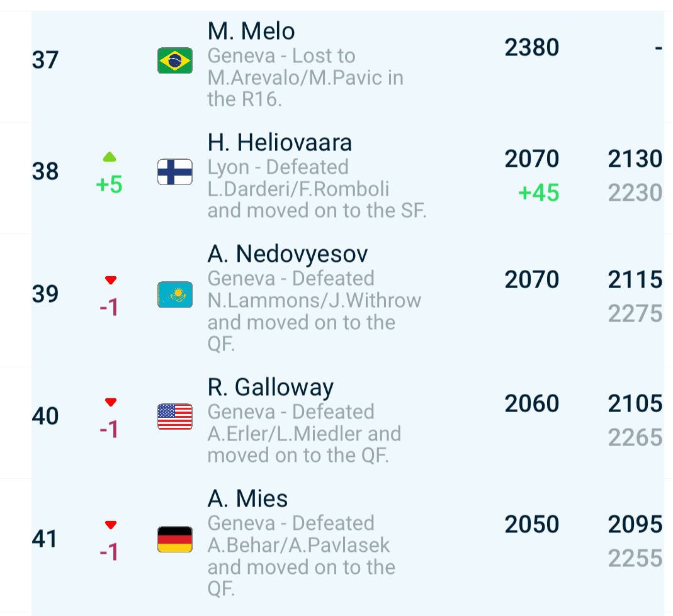Tap the red down arrow for Mies
The image size is (673, 616).
coord(111,525)
